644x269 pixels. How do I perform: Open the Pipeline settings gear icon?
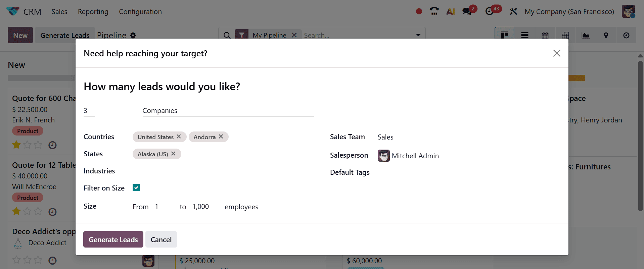pyautogui.click(x=133, y=35)
